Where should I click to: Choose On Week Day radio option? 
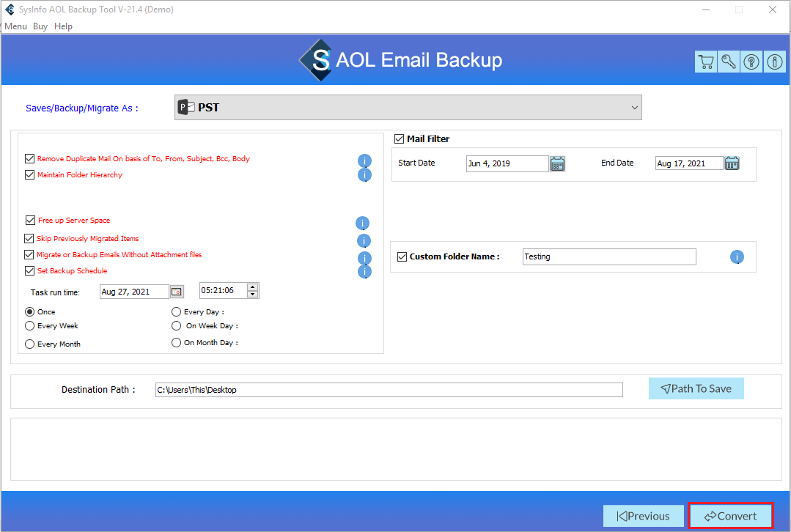(176, 326)
